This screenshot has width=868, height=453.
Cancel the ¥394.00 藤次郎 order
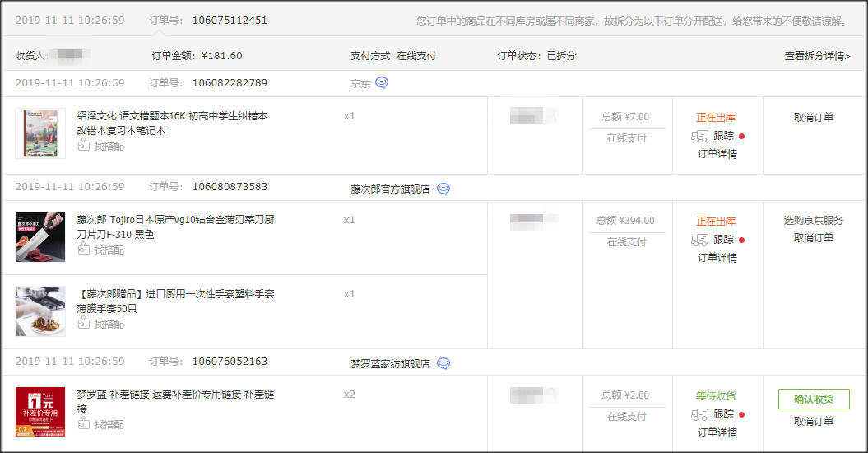click(x=813, y=237)
